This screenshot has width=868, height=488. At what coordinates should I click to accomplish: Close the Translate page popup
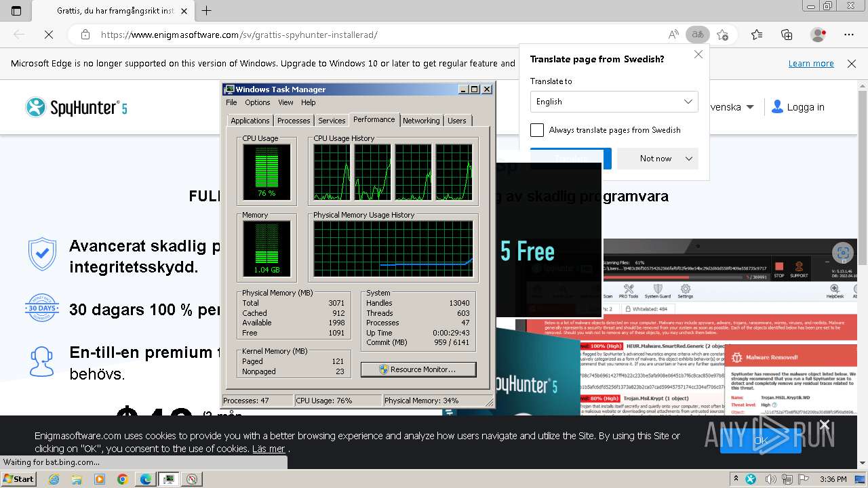point(698,54)
